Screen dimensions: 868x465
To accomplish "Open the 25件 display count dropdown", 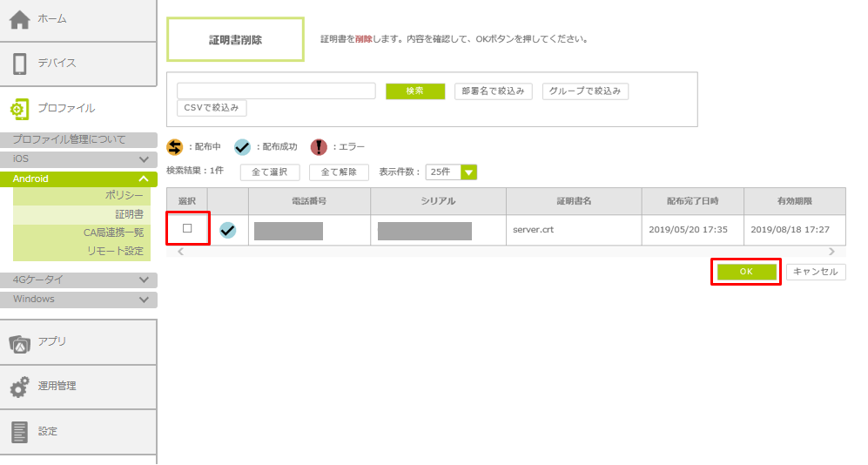I will (451, 172).
